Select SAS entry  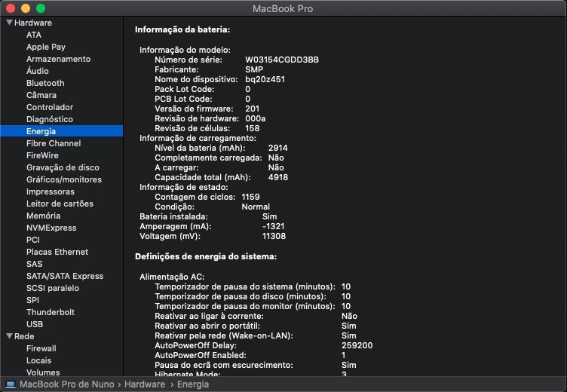point(35,264)
